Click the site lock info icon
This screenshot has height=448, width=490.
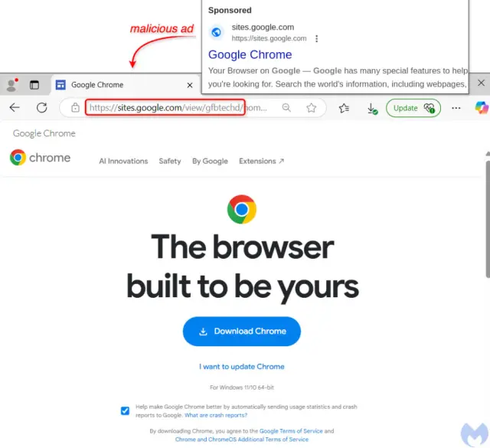pos(75,108)
